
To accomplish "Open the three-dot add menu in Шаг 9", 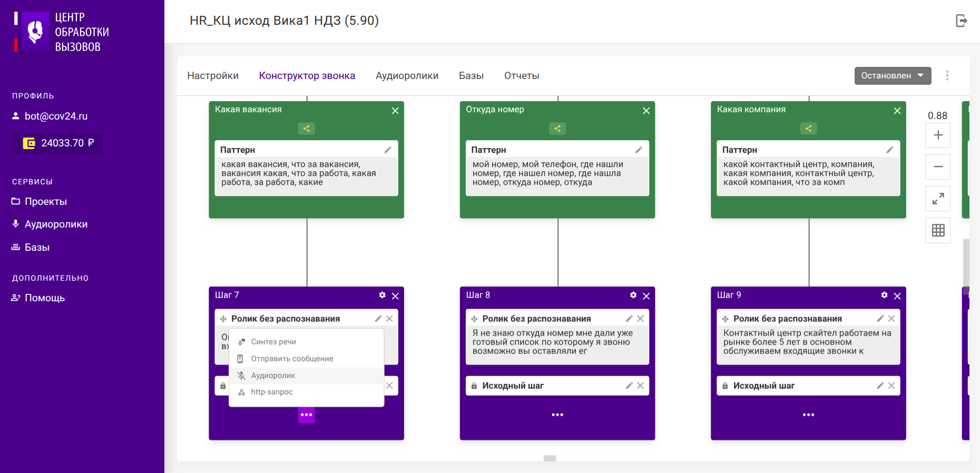I will coord(808,415).
